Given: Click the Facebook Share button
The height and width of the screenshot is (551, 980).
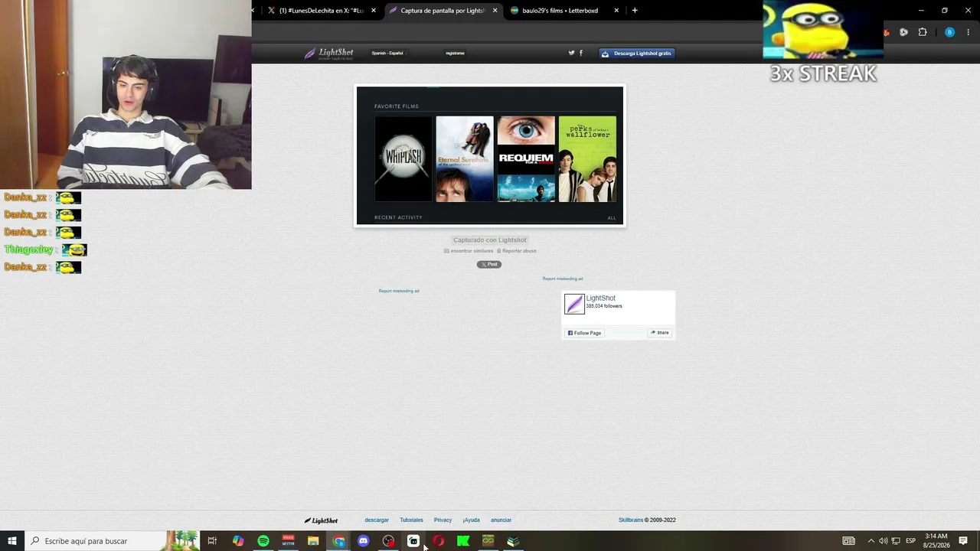Looking at the screenshot, I should (x=660, y=333).
